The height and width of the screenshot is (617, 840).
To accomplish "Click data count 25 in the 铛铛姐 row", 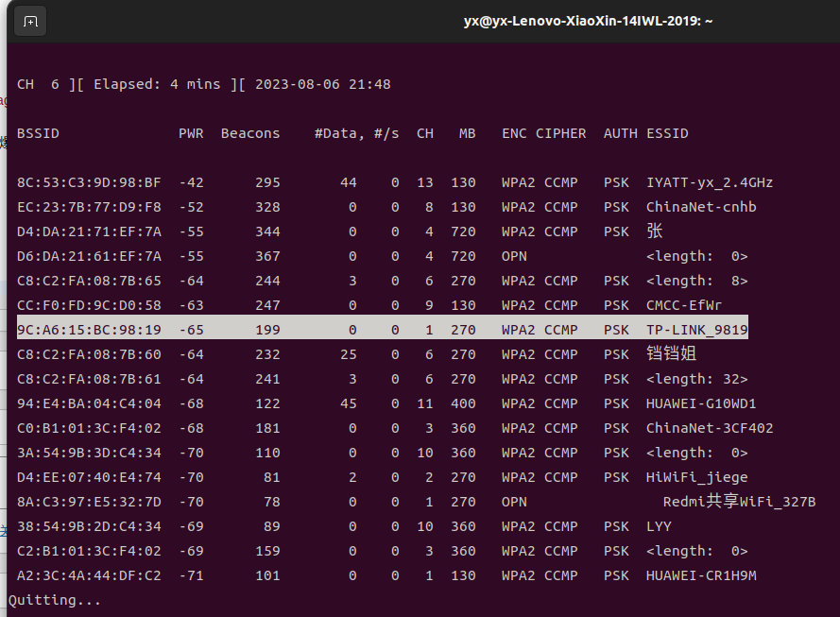I will tap(349, 354).
